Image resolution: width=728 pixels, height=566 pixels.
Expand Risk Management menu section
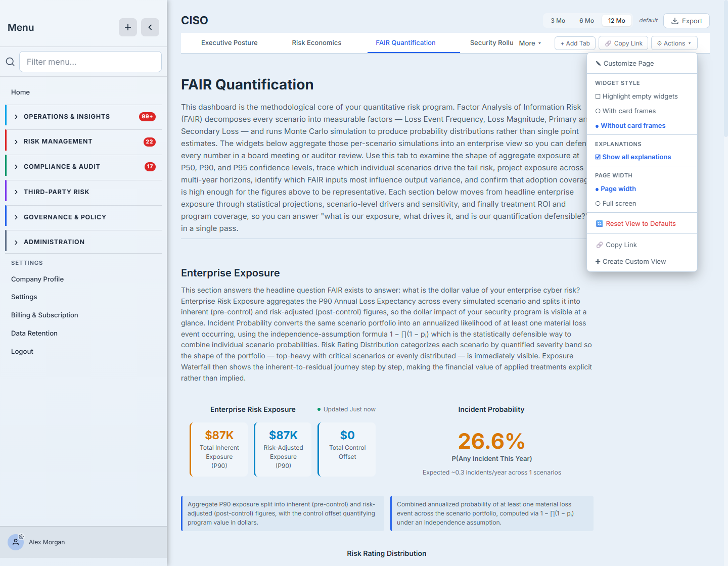coord(84,141)
